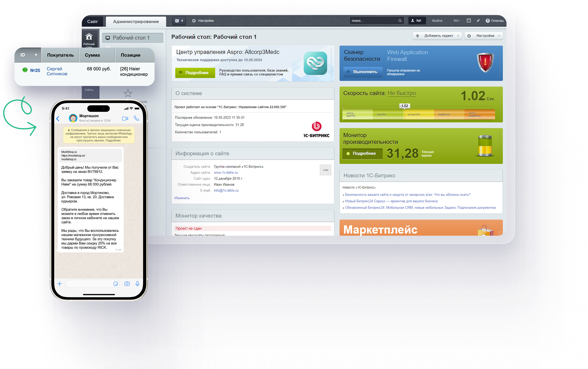The width and height of the screenshot is (588, 369).
Task: Tap the phone call icon in the chat header
Action: tap(136, 118)
